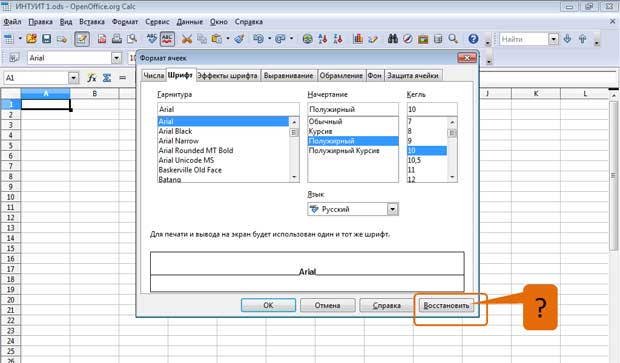Screen dimensions: 620x363
Task: Click the Undo icon
Action: (x=258, y=39)
